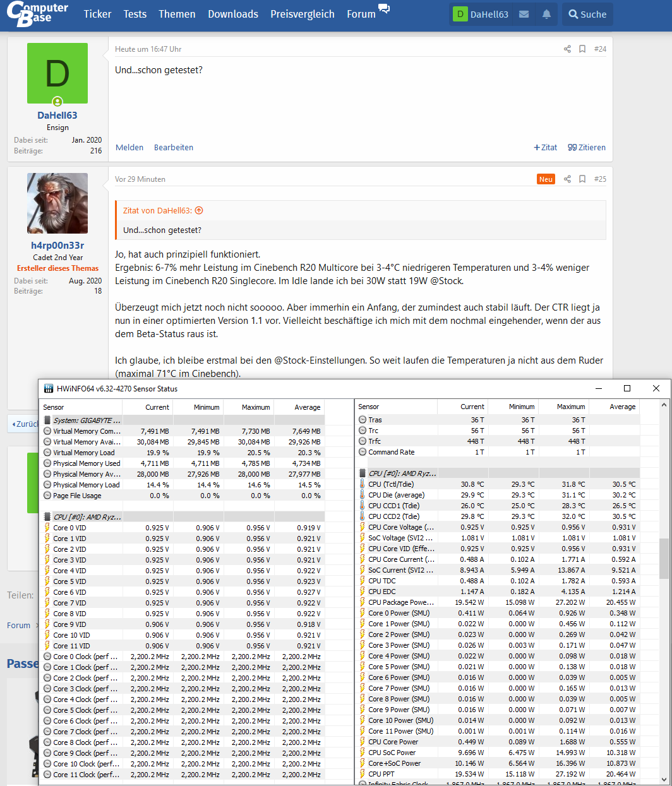Open the DaHell63 account menu
This screenshot has width=672, height=786.
pyautogui.click(x=482, y=14)
